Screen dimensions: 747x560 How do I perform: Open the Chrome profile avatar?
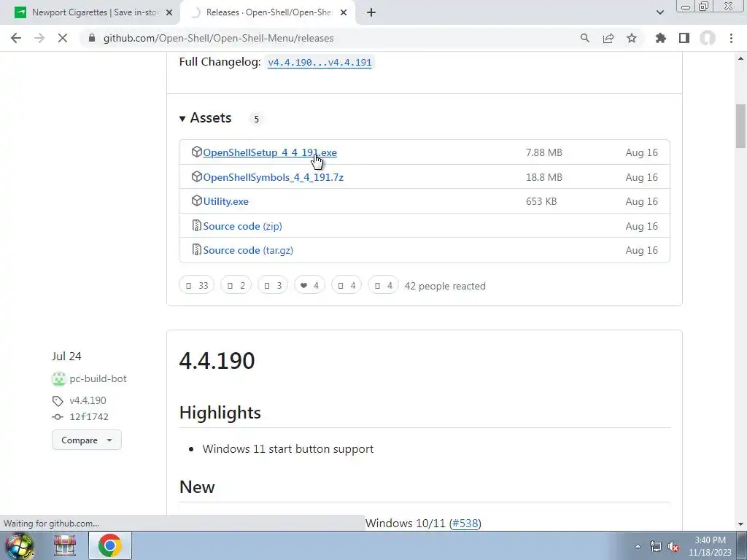(x=708, y=38)
